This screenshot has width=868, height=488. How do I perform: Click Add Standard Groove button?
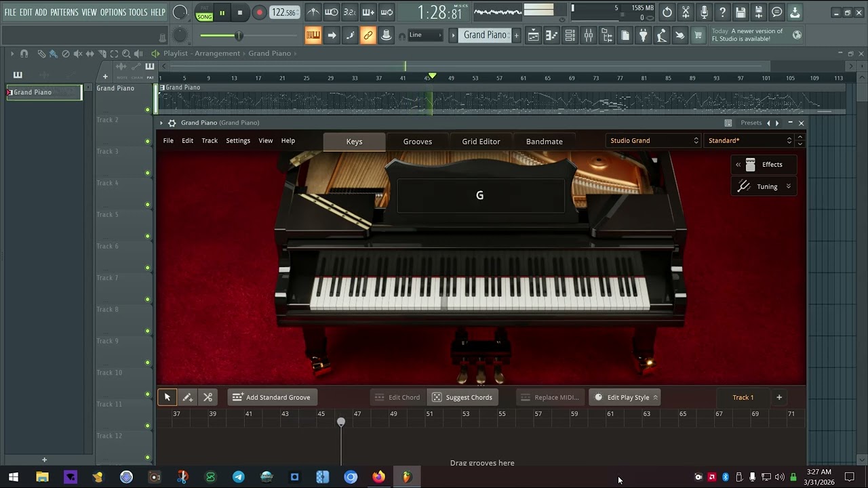(271, 397)
